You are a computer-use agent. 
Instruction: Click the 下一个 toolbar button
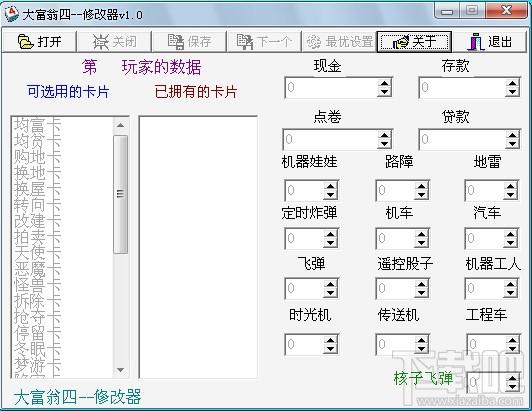[264, 42]
